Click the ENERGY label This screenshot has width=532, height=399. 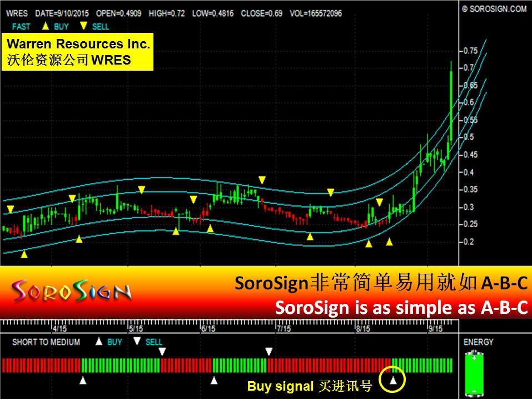479,342
